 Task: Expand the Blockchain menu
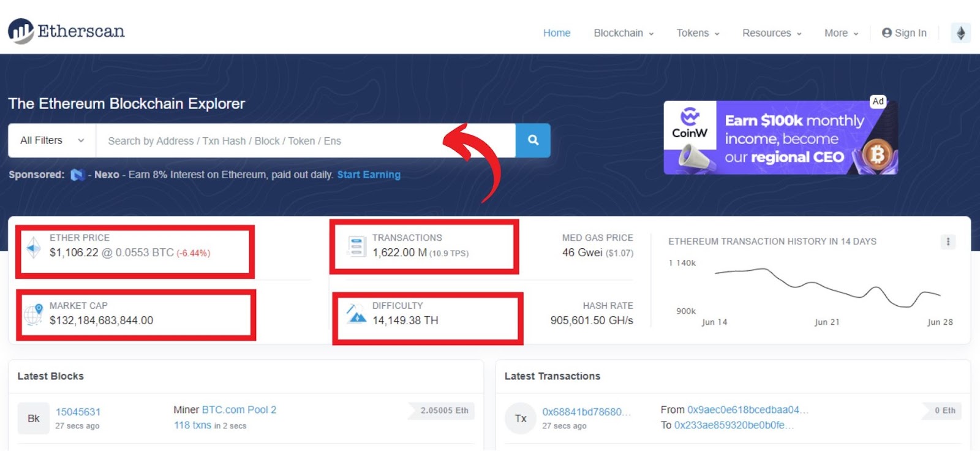click(x=624, y=33)
